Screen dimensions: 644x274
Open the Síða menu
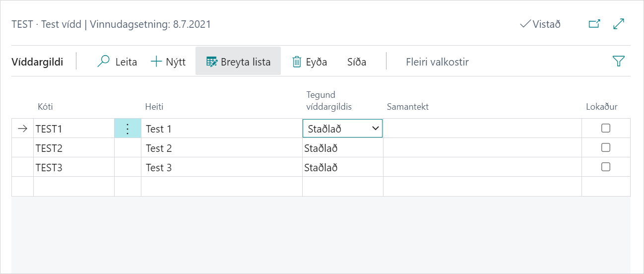tap(357, 62)
